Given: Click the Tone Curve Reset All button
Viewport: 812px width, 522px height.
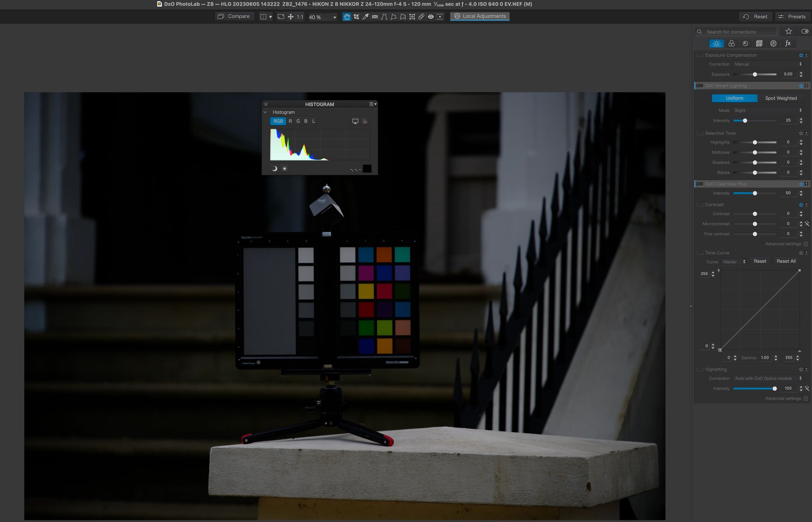Looking at the screenshot, I should (786, 261).
